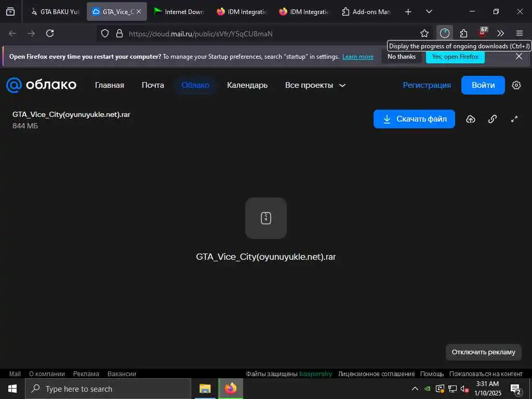
Task: Open the Mail footer link
Action: 15,374
